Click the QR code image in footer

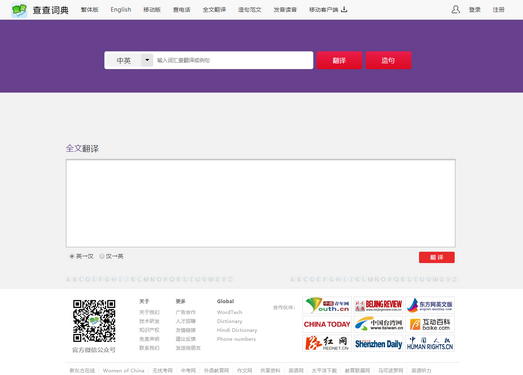94,321
